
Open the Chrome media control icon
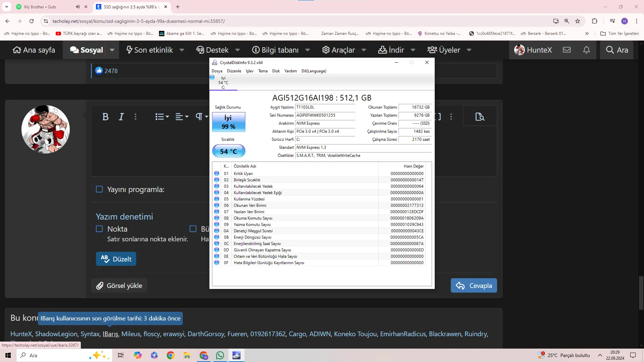pos(612,21)
